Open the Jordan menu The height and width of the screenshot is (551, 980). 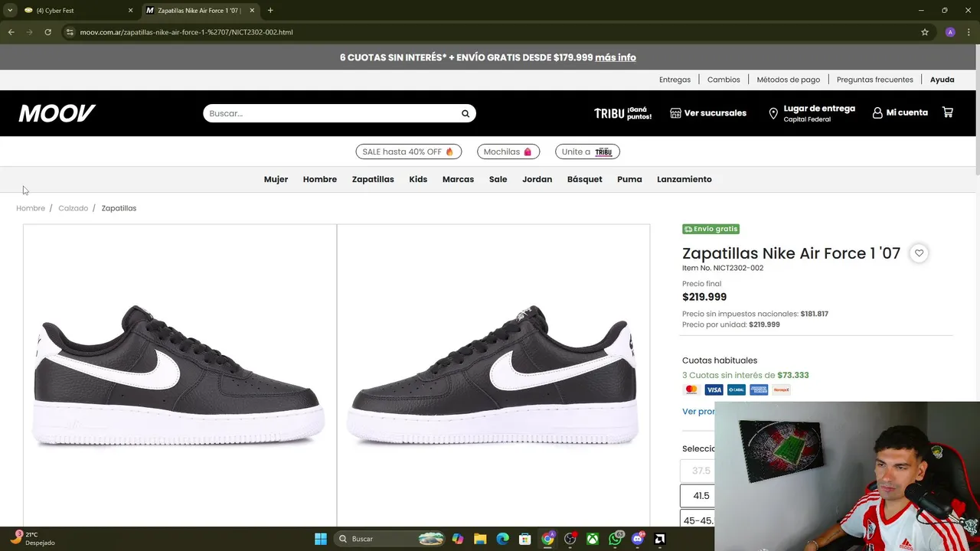coord(537,179)
